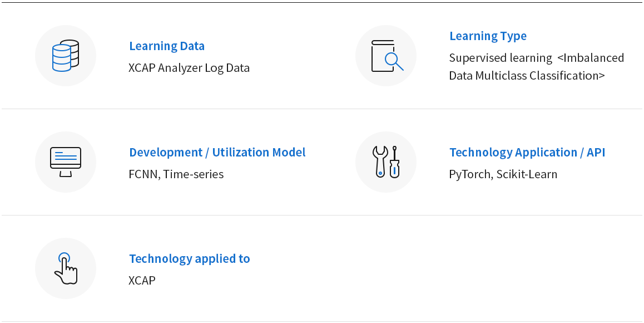This screenshot has width=644, height=323.
Task: Click the computer monitor icon
Action: [66, 162]
